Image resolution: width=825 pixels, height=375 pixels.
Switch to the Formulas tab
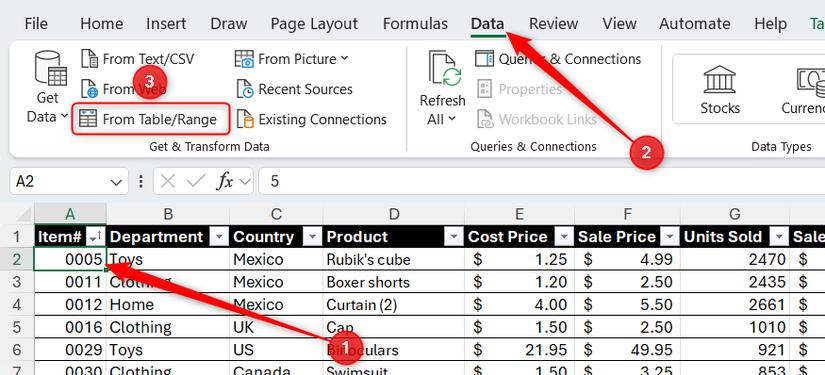click(415, 24)
